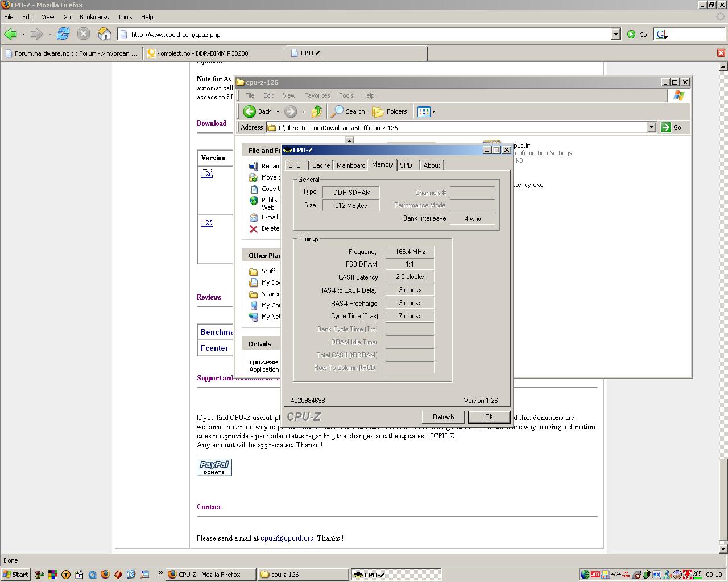The height and width of the screenshot is (582, 728).
Task: Click the Explorer Back button
Action: pos(258,111)
